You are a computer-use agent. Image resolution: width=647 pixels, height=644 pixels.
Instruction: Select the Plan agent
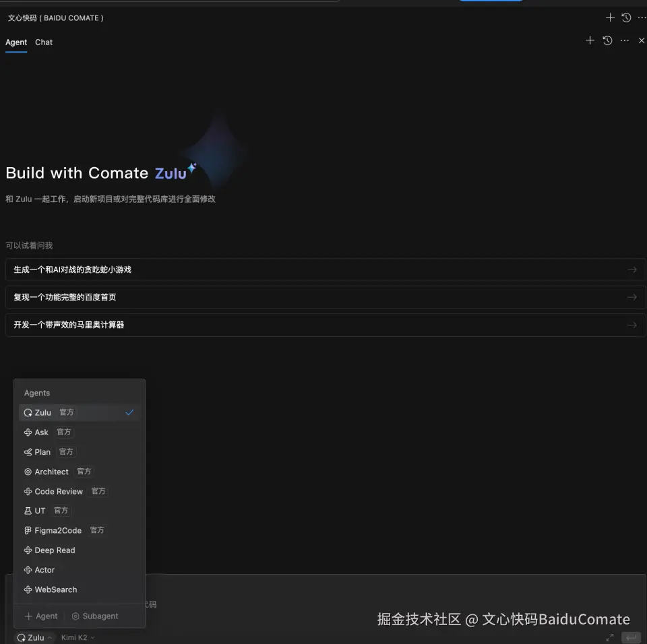point(80,452)
